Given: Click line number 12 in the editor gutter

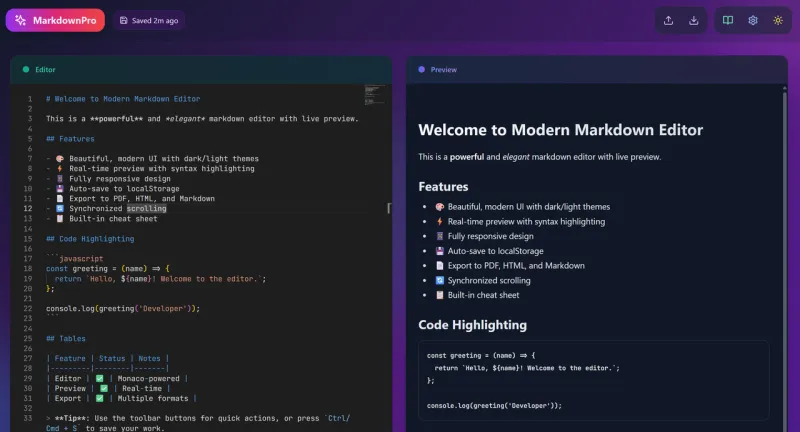Looking at the screenshot, I should (x=28, y=209).
